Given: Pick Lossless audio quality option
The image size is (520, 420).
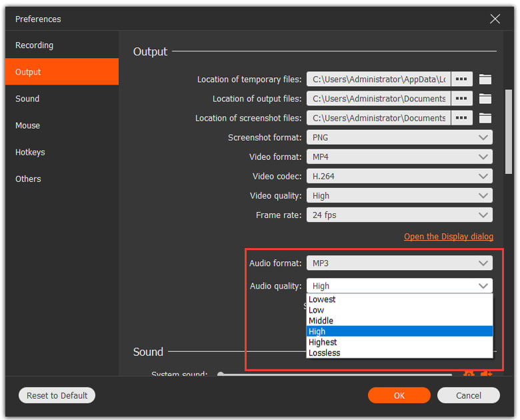Looking at the screenshot, I should [399, 352].
